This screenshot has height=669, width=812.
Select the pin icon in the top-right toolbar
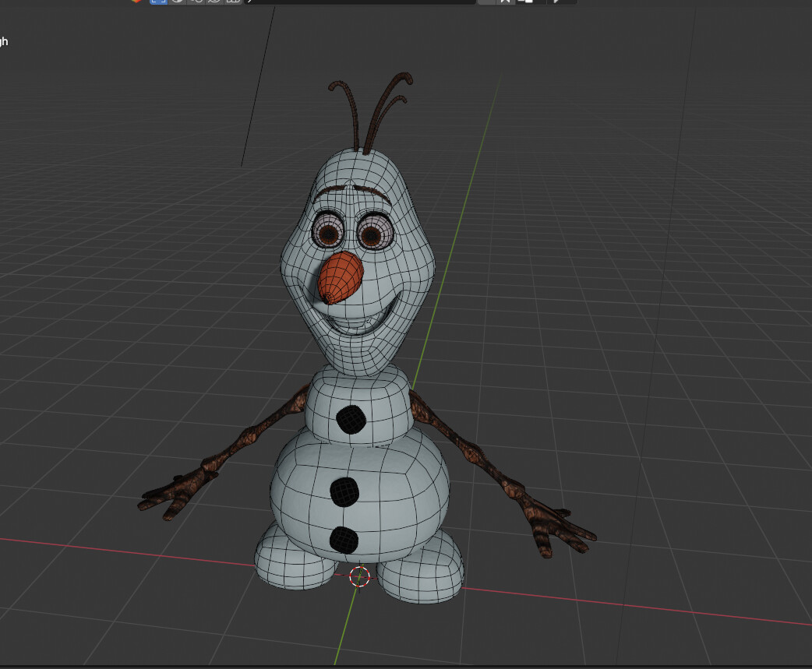coord(505,2)
